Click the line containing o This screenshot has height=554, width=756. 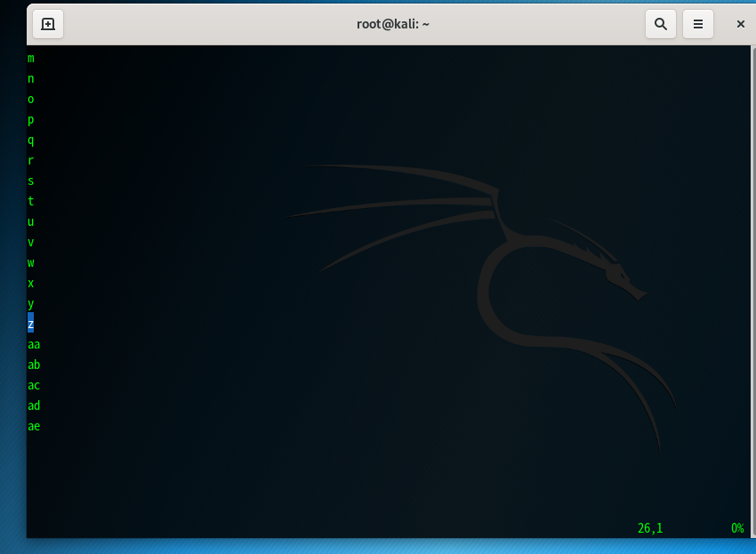(x=31, y=100)
